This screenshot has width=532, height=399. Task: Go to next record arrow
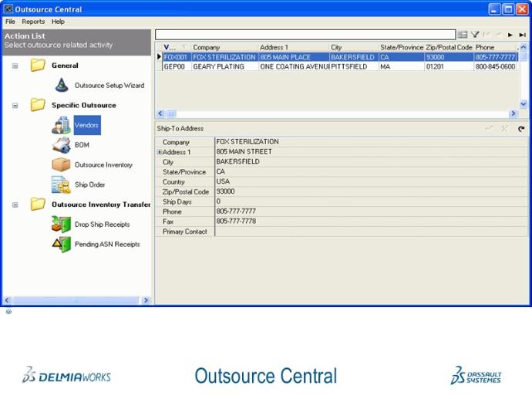click(x=510, y=35)
